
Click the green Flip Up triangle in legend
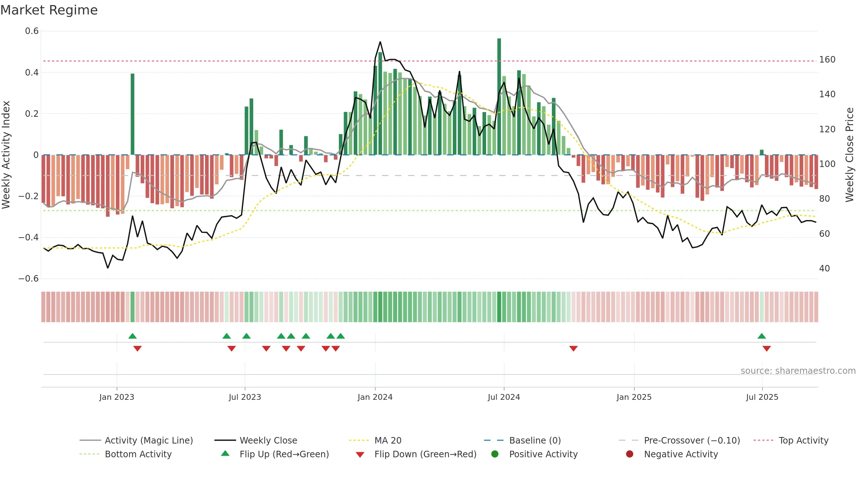point(225,453)
